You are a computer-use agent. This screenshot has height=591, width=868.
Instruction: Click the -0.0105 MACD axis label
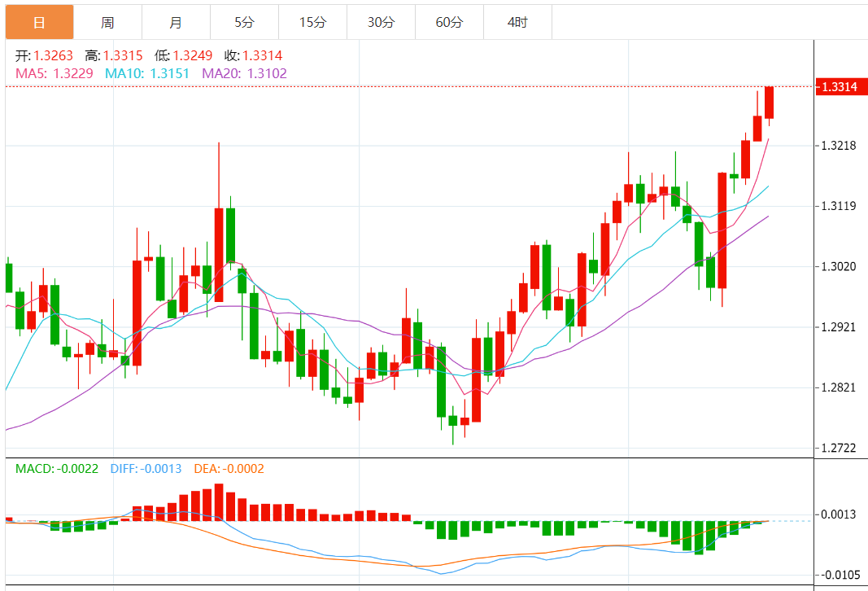coord(840,575)
